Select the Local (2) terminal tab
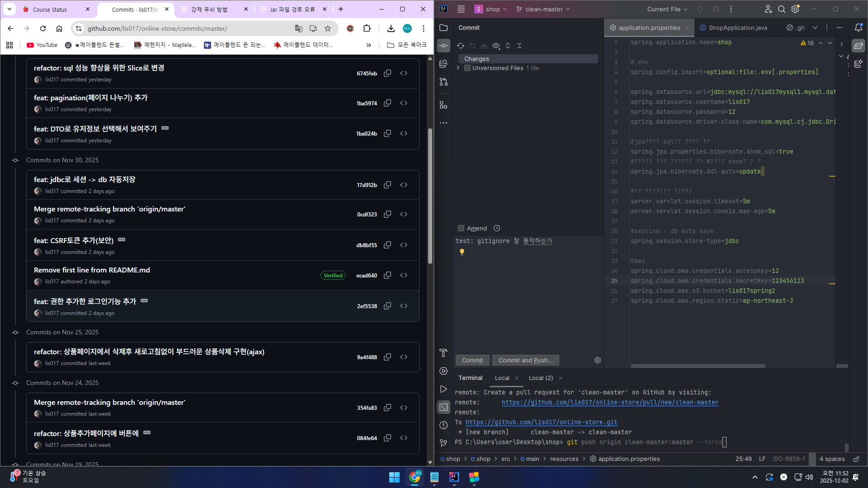Viewport: 868px width, 488px height. point(541,378)
